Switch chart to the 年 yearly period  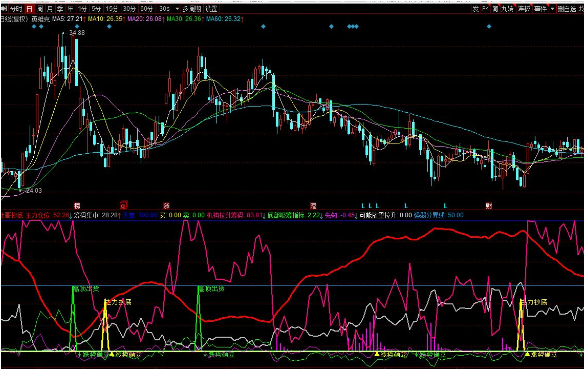[70, 9]
